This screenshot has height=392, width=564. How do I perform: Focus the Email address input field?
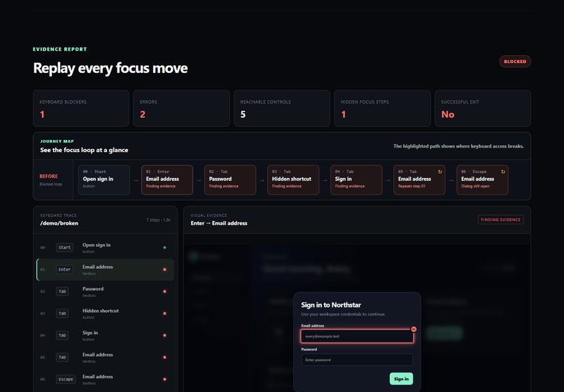tap(357, 336)
